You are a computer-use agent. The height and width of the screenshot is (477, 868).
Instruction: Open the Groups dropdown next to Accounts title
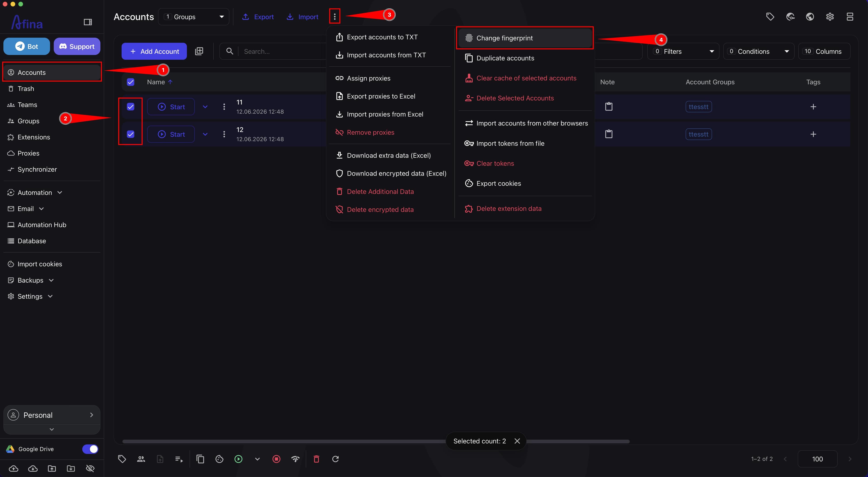click(x=194, y=17)
